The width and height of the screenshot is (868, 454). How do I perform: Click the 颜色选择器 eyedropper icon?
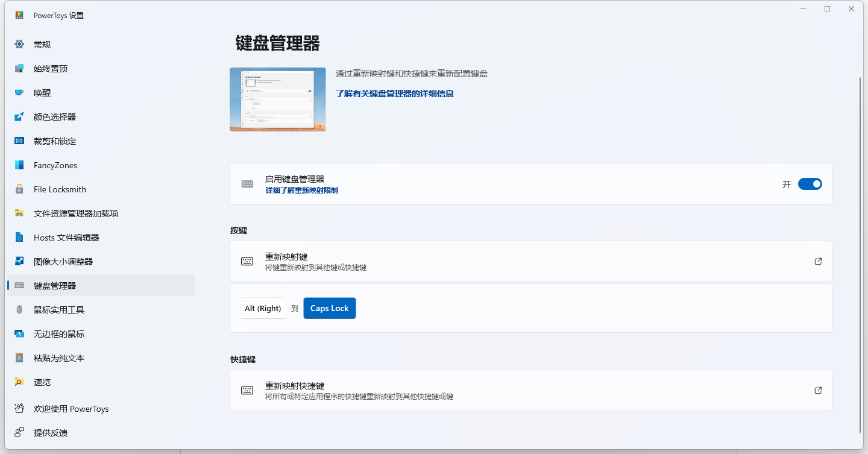point(19,116)
